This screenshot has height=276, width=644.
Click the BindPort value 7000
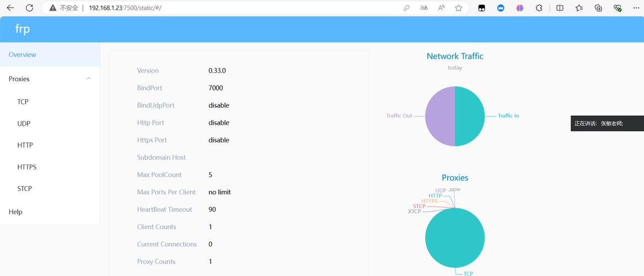click(216, 88)
